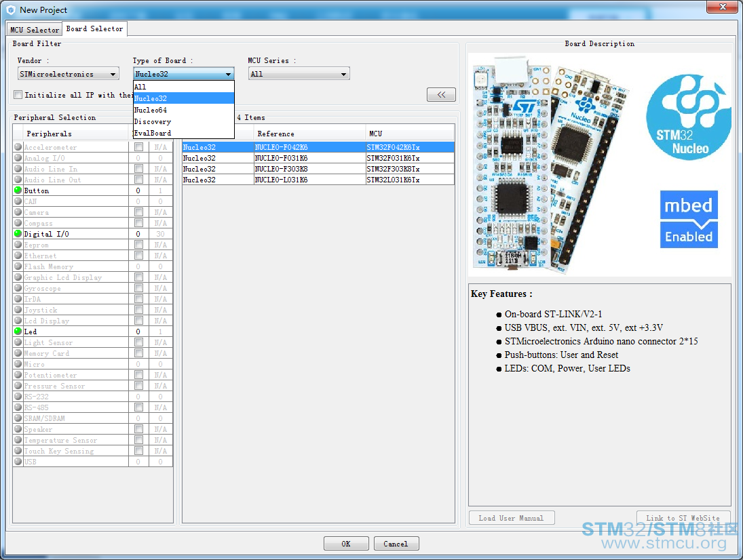Click the Nucleo board photo thumbnail

click(552, 165)
